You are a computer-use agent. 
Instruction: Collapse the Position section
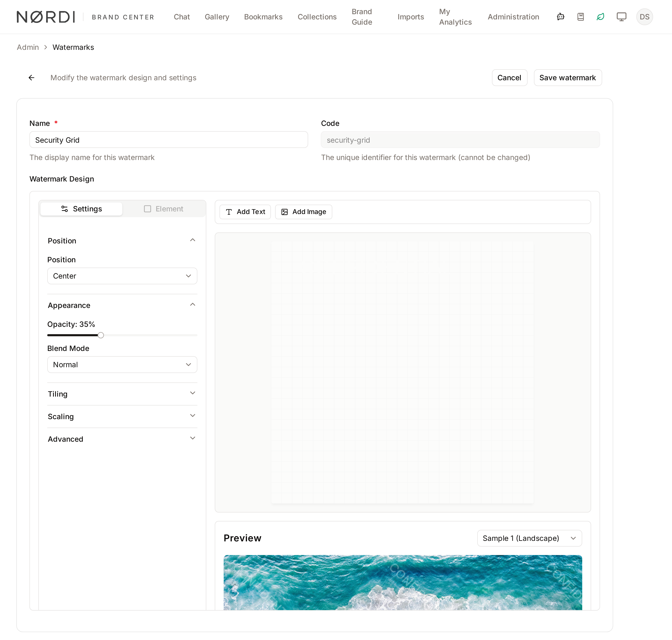click(x=122, y=241)
